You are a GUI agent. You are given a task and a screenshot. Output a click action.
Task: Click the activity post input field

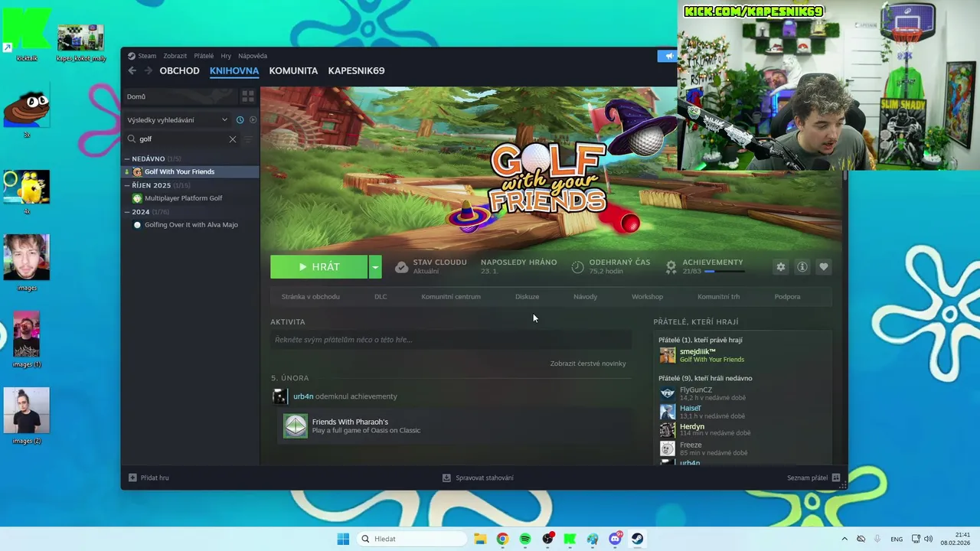click(x=451, y=340)
